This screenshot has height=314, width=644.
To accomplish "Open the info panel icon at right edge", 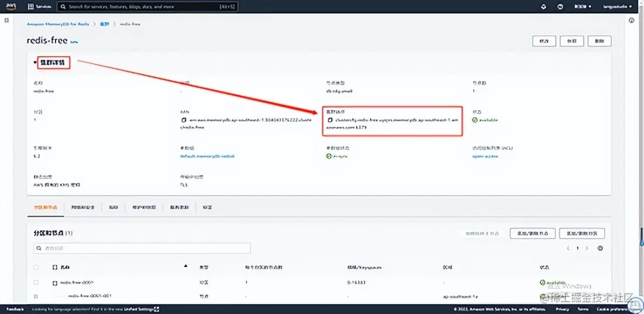I will pos(632,21).
